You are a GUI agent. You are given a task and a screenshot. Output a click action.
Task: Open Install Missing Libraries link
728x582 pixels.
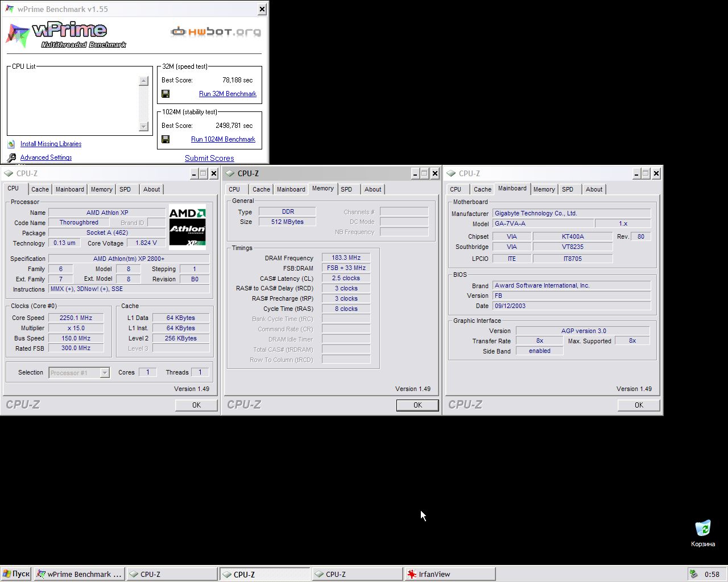click(x=51, y=144)
